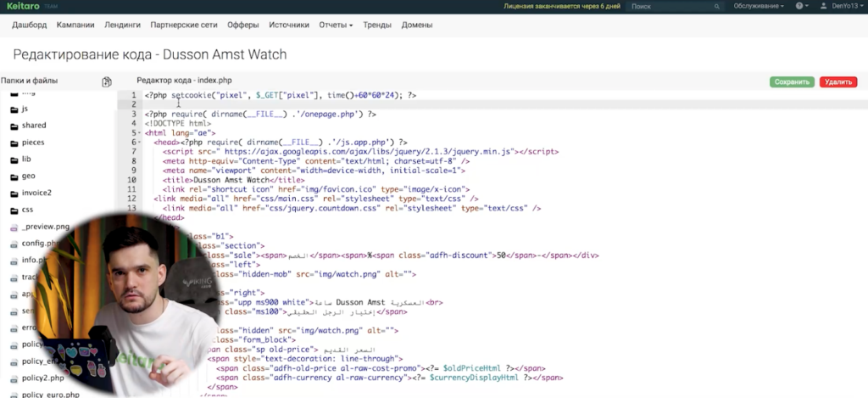Viewport: 868px width, 398px height.
Task: Click the Редактор кода - index.php heading
Action: click(x=184, y=81)
